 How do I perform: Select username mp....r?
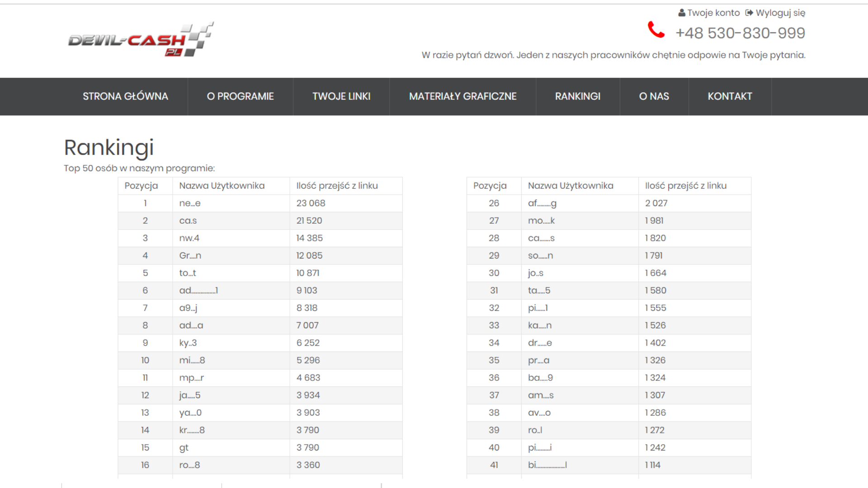192,378
